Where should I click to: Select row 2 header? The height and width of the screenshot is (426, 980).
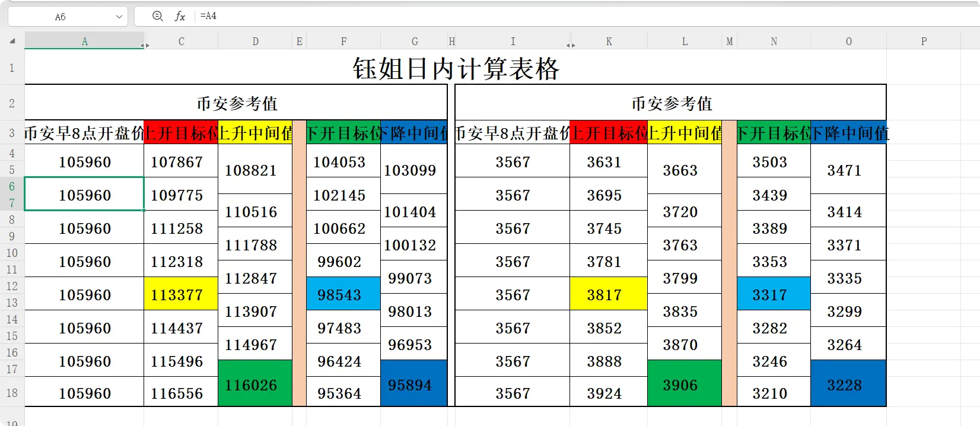[12, 103]
